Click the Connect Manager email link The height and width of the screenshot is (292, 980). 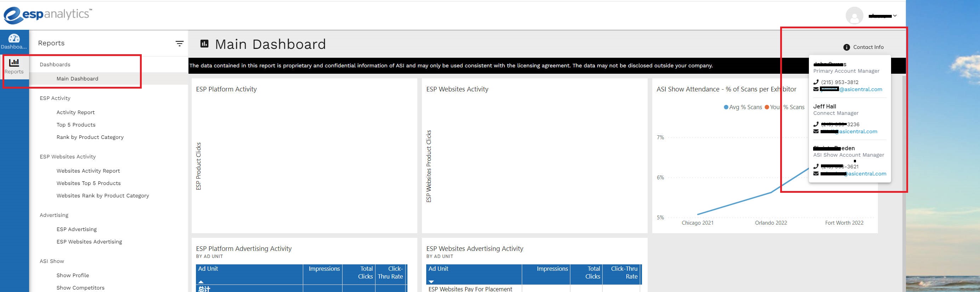pyautogui.click(x=857, y=132)
